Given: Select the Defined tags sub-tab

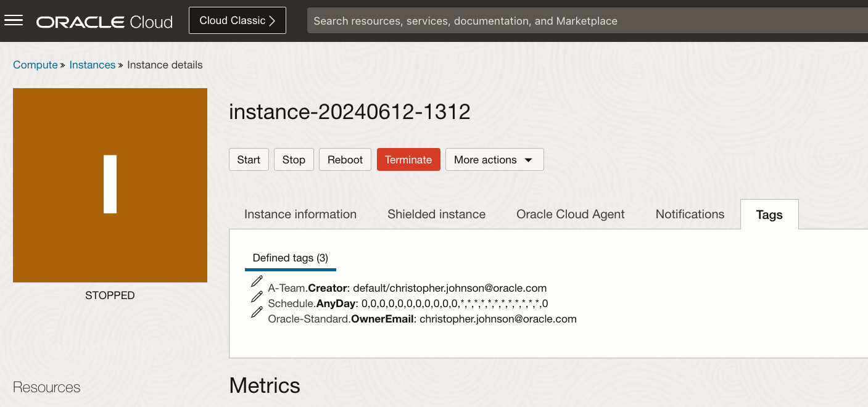Looking at the screenshot, I should click(x=290, y=258).
